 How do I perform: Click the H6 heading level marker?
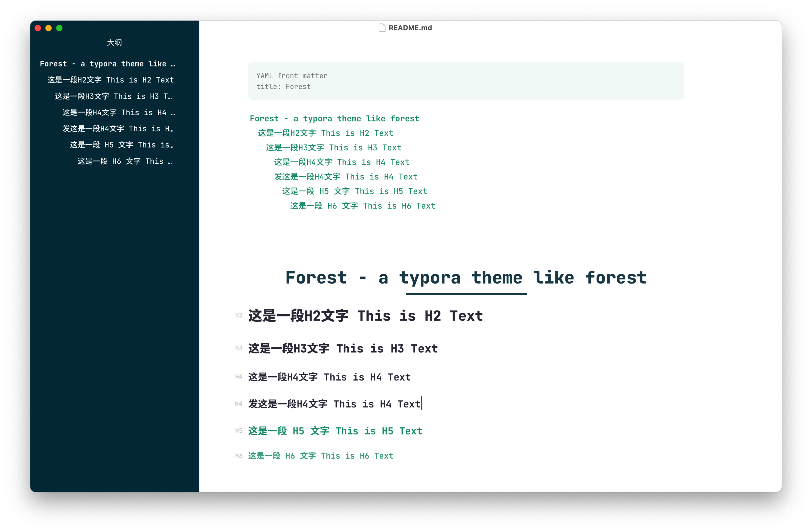[x=239, y=456]
